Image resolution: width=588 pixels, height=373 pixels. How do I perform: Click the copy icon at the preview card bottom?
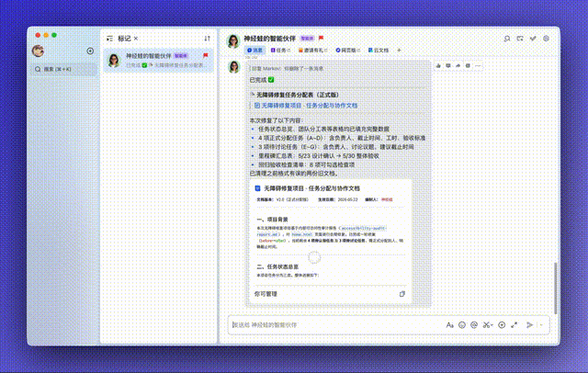click(x=402, y=294)
